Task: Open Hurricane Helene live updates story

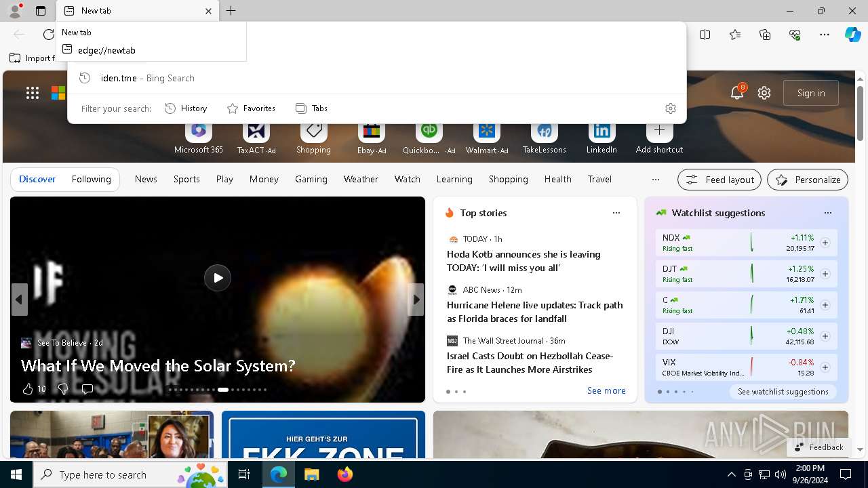Action: (x=534, y=312)
